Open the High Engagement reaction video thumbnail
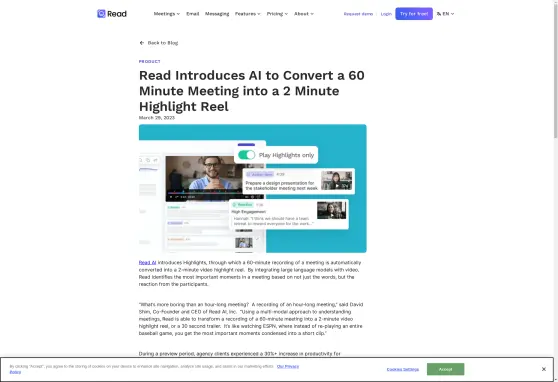The height and width of the screenshot is (382, 558). click(331, 210)
